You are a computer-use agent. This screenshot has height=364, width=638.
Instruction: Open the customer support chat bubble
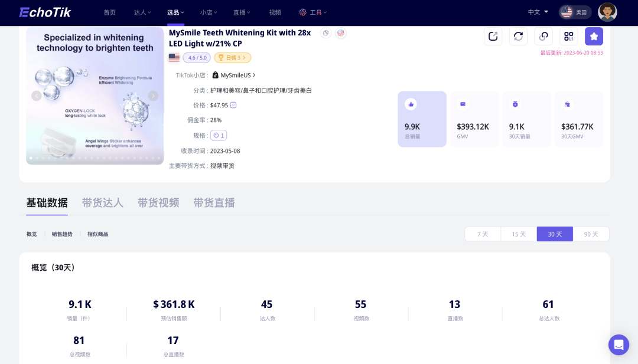[619, 345]
